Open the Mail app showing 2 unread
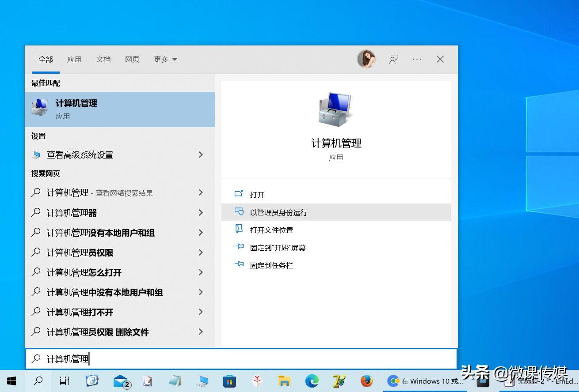Image resolution: width=579 pixels, height=392 pixels. 120,381
